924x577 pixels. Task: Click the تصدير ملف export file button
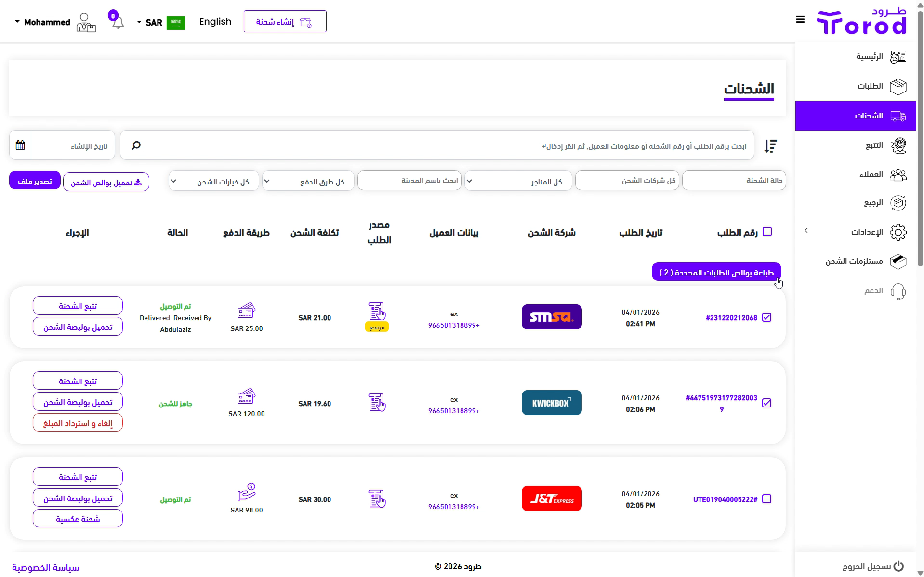tap(35, 181)
